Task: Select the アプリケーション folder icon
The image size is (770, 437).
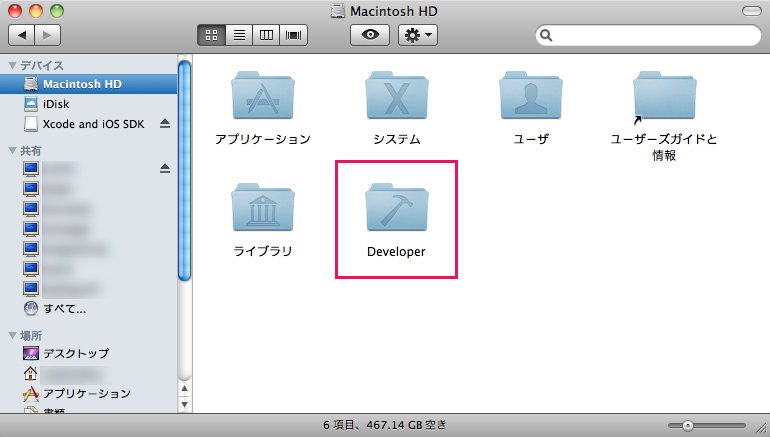Action: coord(263,95)
